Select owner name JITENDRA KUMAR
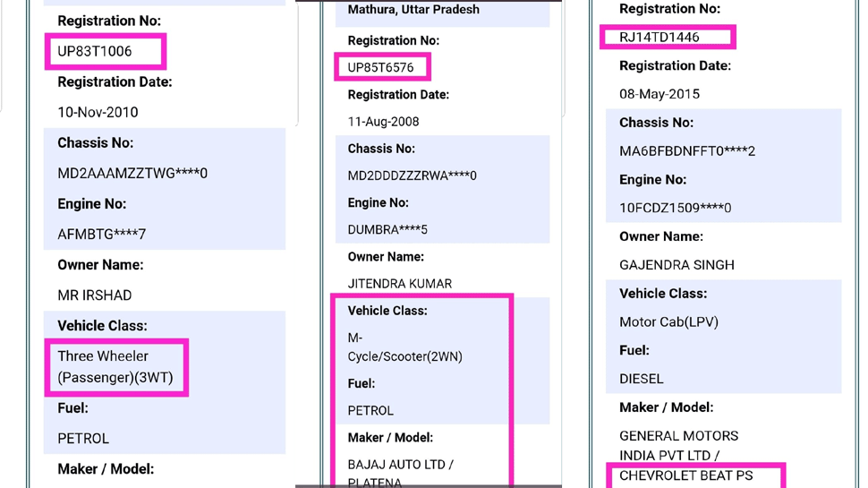The height and width of the screenshot is (488, 868). [x=399, y=284]
